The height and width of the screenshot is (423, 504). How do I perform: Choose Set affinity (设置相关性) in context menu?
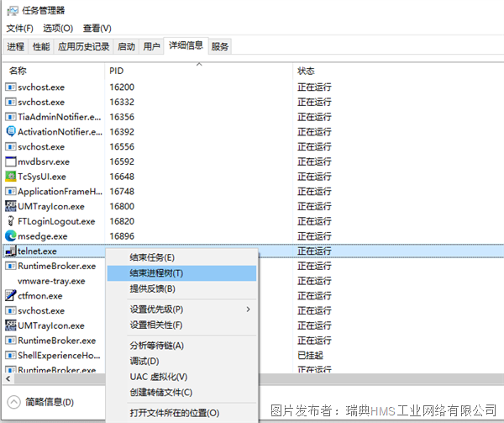tap(181, 325)
